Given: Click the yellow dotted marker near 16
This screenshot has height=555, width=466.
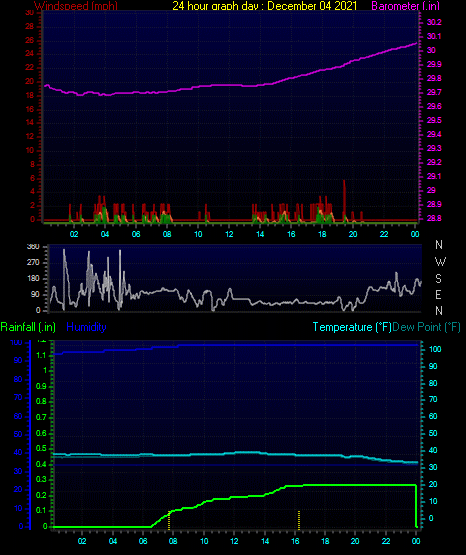Looking at the screenshot, I should [x=299, y=520].
